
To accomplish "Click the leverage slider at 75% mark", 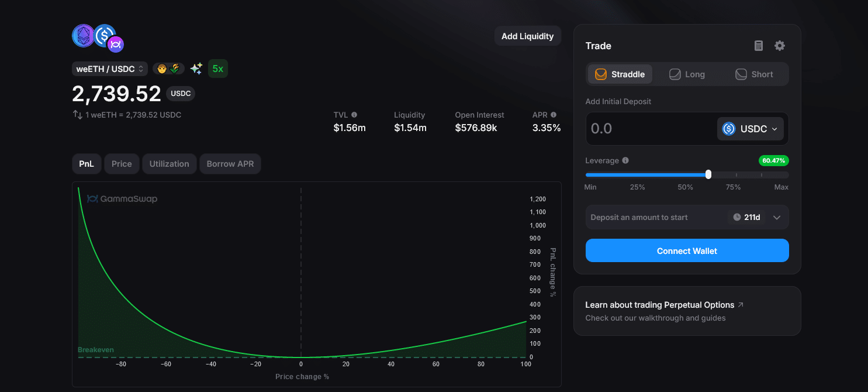I will pyautogui.click(x=736, y=174).
